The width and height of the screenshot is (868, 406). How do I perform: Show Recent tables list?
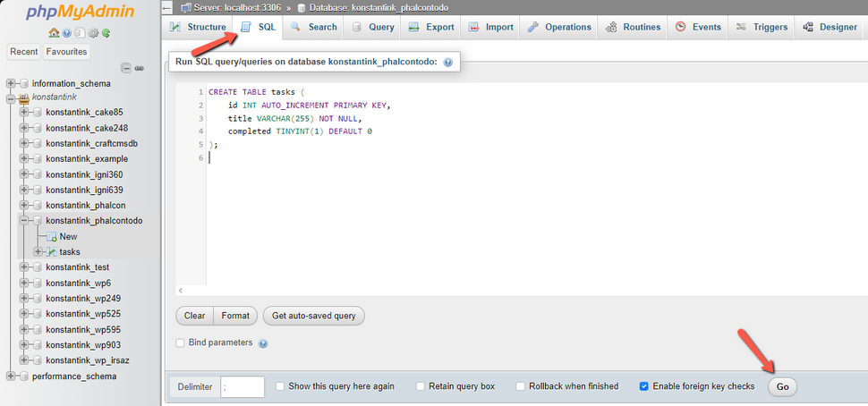pos(24,52)
